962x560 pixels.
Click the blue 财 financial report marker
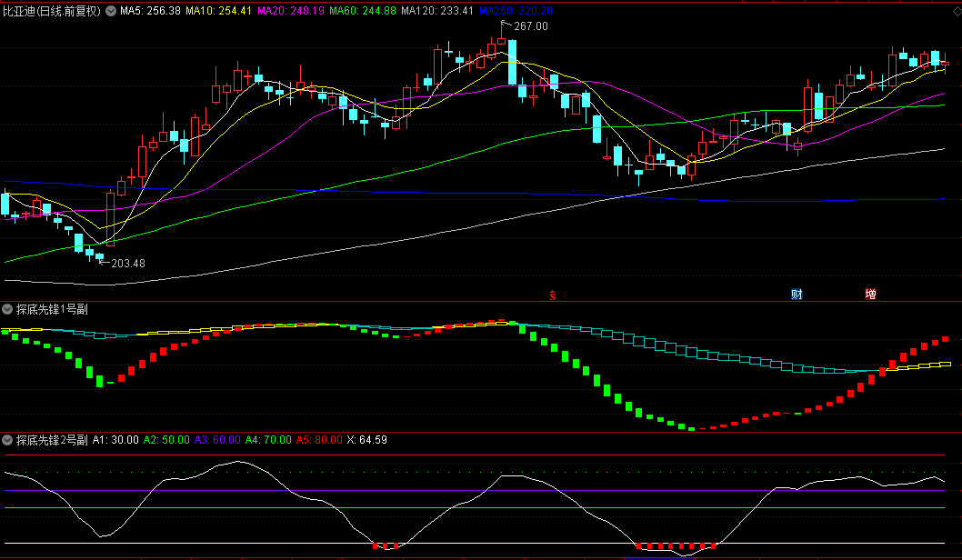click(x=797, y=295)
